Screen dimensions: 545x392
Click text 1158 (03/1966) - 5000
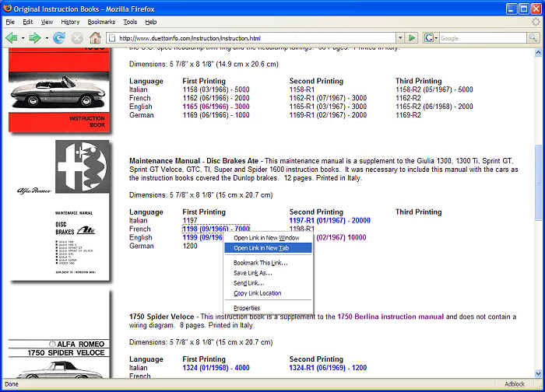tap(216, 89)
